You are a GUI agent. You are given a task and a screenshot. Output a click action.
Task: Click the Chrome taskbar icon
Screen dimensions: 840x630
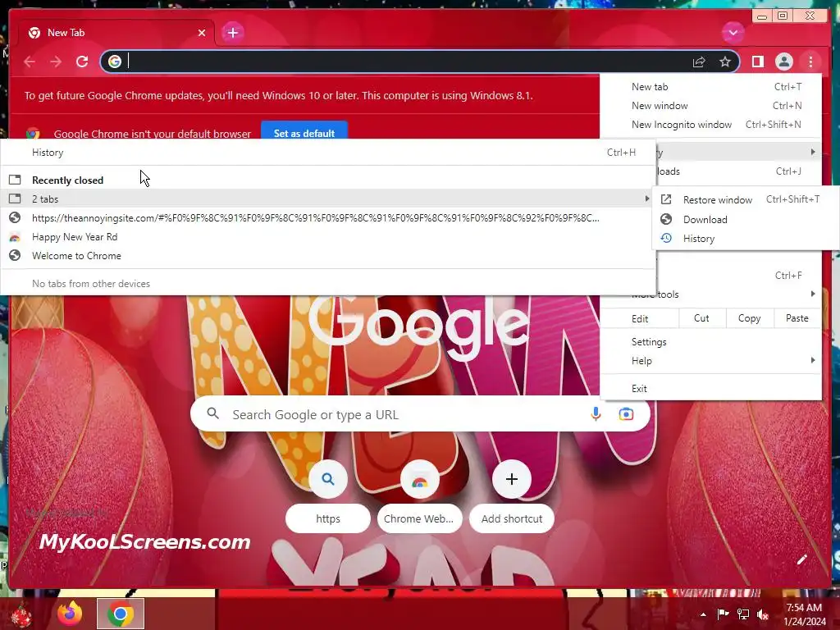(121, 614)
